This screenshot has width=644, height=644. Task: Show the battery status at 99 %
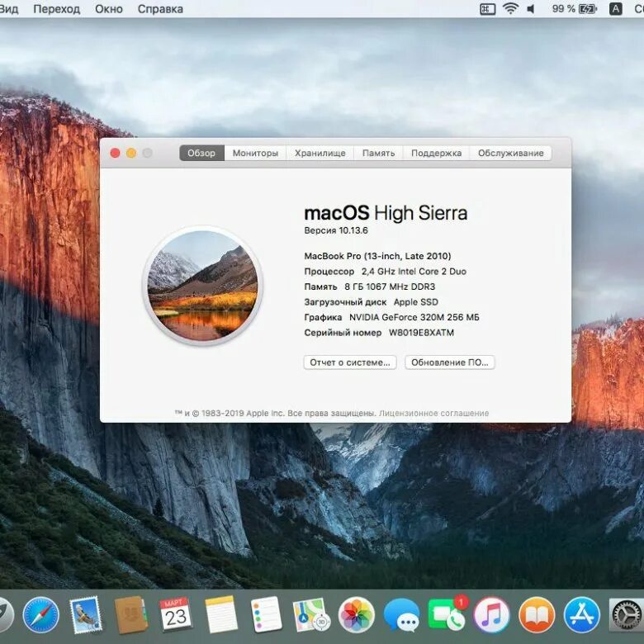pyautogui.click(x=574, y=8)
